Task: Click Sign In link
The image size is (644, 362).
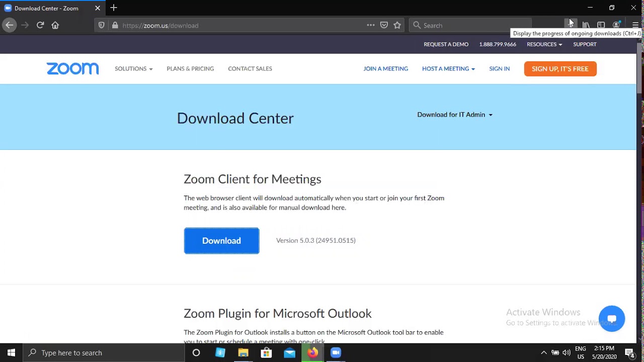Action: click(499, 69)
